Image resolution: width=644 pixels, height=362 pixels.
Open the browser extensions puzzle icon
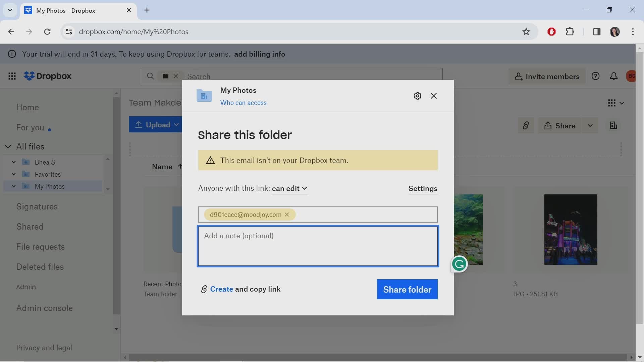pos(570,32)
